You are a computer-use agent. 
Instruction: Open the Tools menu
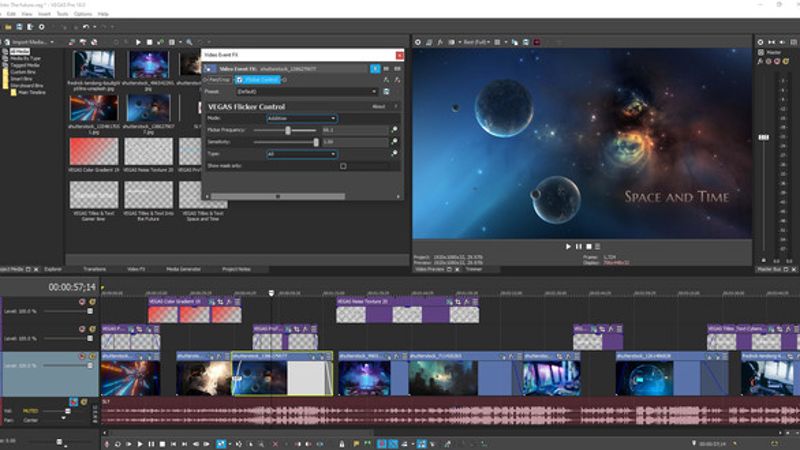pyautogui.click(x=62, y=14)
